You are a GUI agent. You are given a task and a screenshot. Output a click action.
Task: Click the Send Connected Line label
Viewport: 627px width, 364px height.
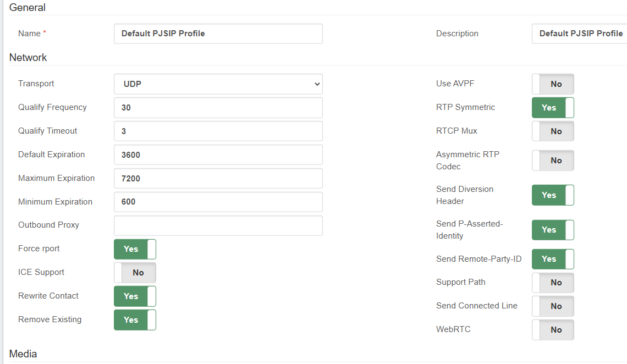click(x=477, y=306)
